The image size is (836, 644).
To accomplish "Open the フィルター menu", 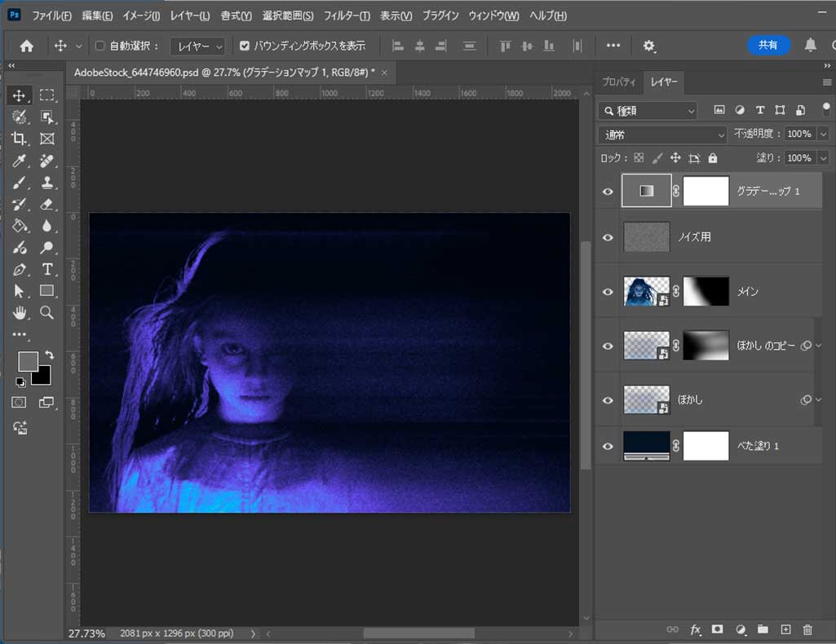I will (347, 16).
